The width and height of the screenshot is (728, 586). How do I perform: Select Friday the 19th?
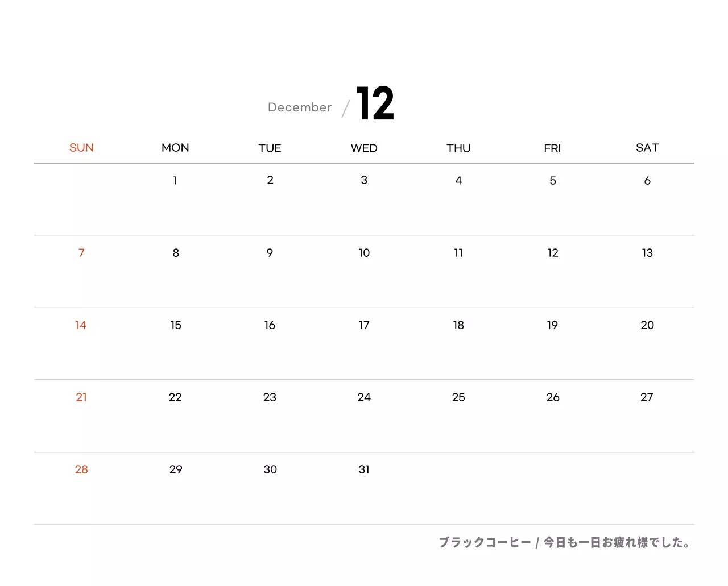(552, 325)
